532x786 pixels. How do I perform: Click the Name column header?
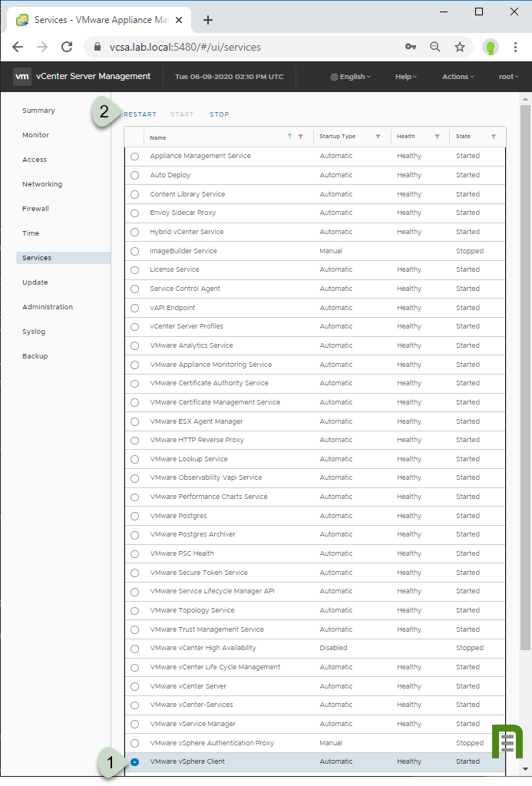pyautogui.click(x=158, y=137)
